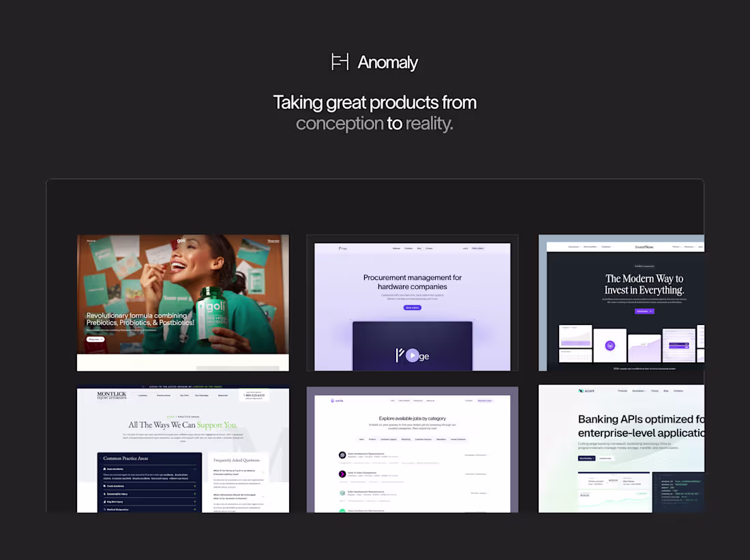Viewport: 750px width, 560px height.
Task: Open the Resources dropdown in InvestNow navbar
Action: point(689,247)
